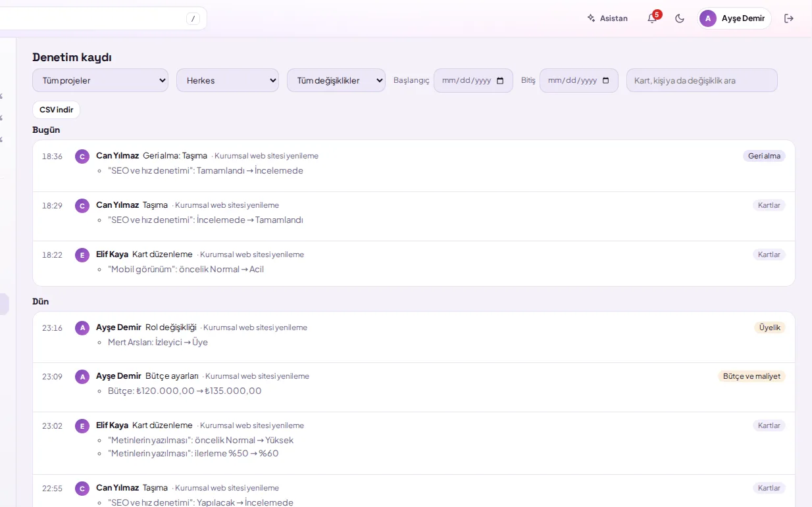Select the Mobil görünüm priority change line
This screenshot has width=812, height=507.
click(x=186, y=270)
